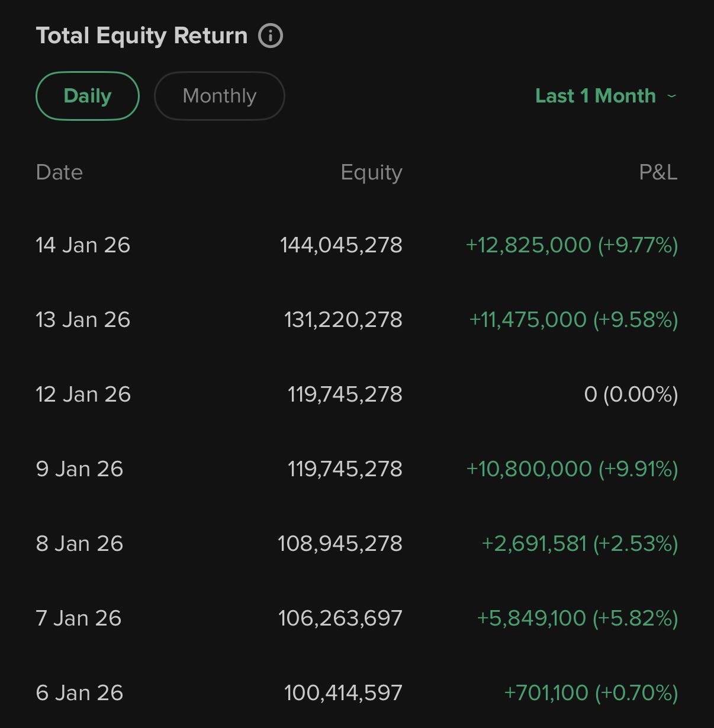Switch to the Monthly view
Viewport: 714px width, 728px height.
[x=219, y=96]
